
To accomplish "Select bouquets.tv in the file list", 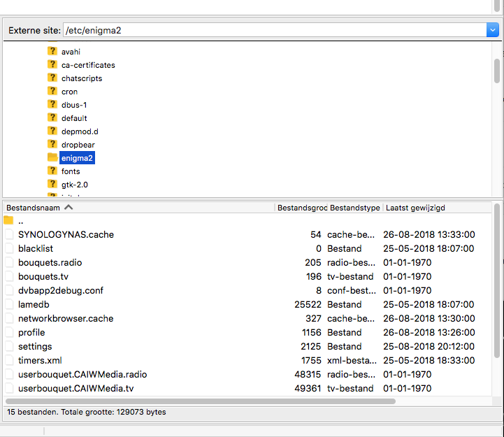I will pos(43,277).
